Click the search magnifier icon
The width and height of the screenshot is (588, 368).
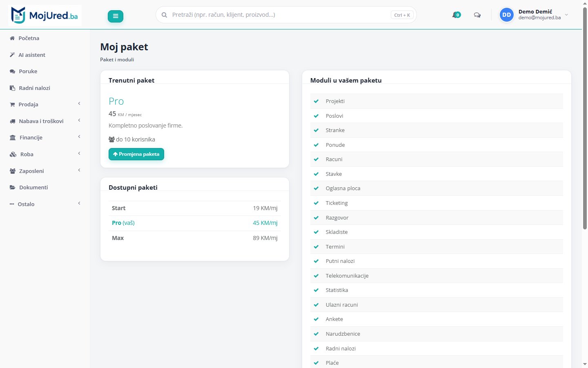click(164, 15)
